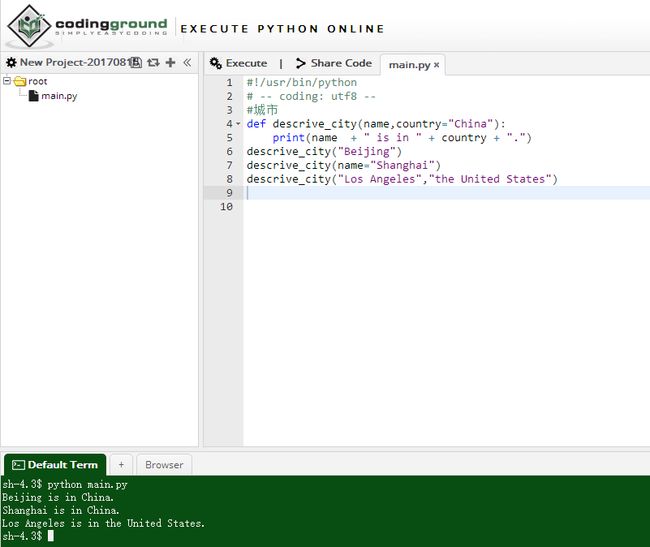Click 'print' keyword on line 5
The image size is (650, 547).
click(288, 138)
